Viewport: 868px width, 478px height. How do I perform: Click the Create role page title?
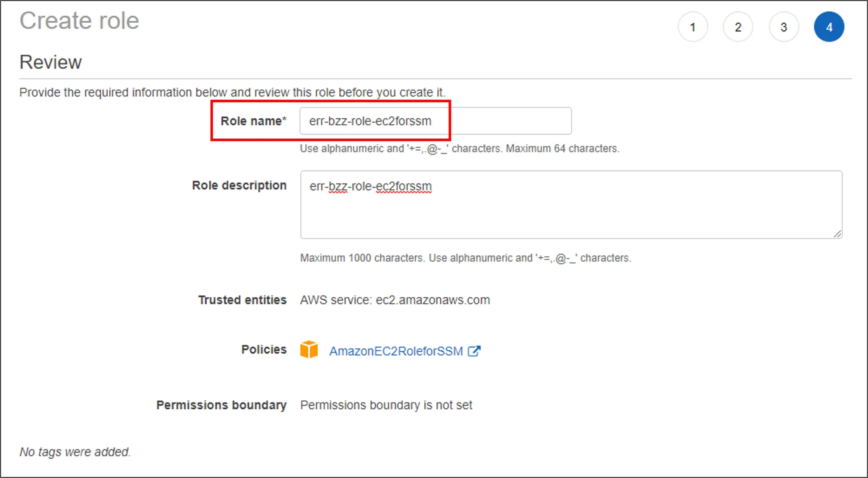click(x=79, y=20)
